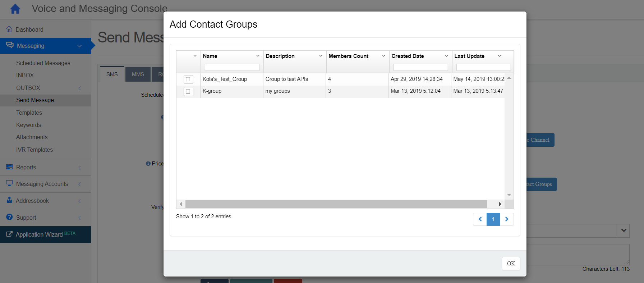Go to next page arrow in pagination
Screen dimensions: 644x283
click(507, 219)
